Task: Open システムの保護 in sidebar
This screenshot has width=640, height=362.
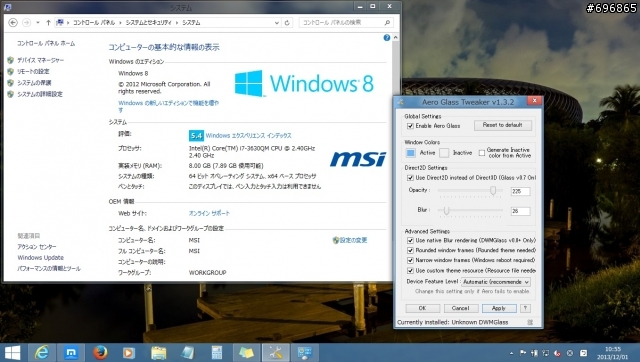Action: click(x=34, y=83)
